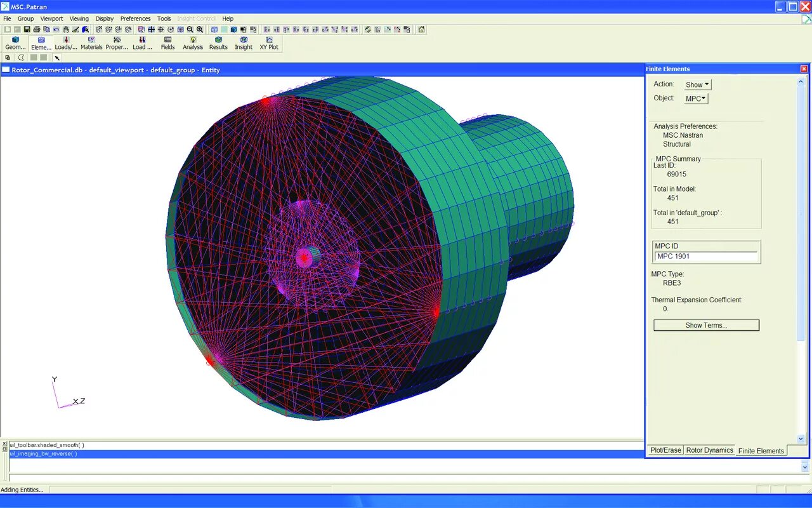Click the Save floppy disk icon
The width and height of the screenshot is (812, 508).
coord(27,29)
